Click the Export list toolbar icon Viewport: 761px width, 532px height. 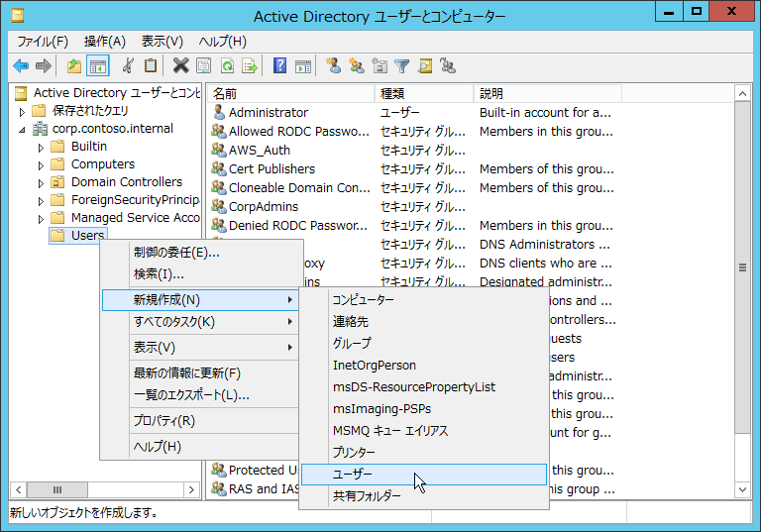(x=250, y=66)
